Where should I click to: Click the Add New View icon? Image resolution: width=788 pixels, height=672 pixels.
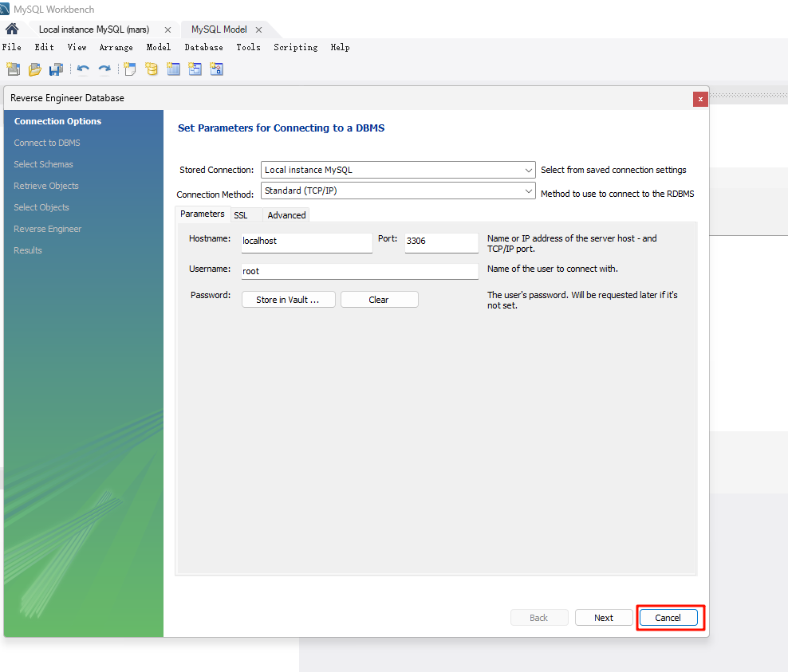[x=195, y=69]
